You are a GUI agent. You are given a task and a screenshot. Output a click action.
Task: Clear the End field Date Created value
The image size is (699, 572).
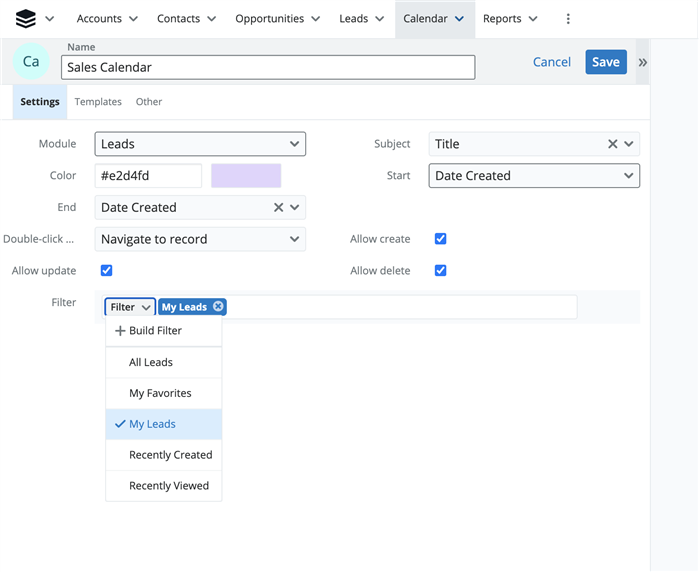click(x=278, y=208)
